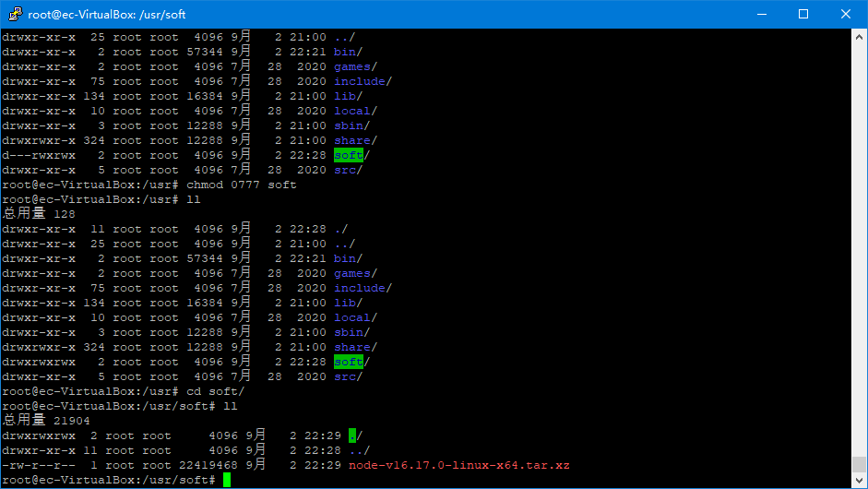Click the -rw-r--r-- permissions text

[39, 465]
